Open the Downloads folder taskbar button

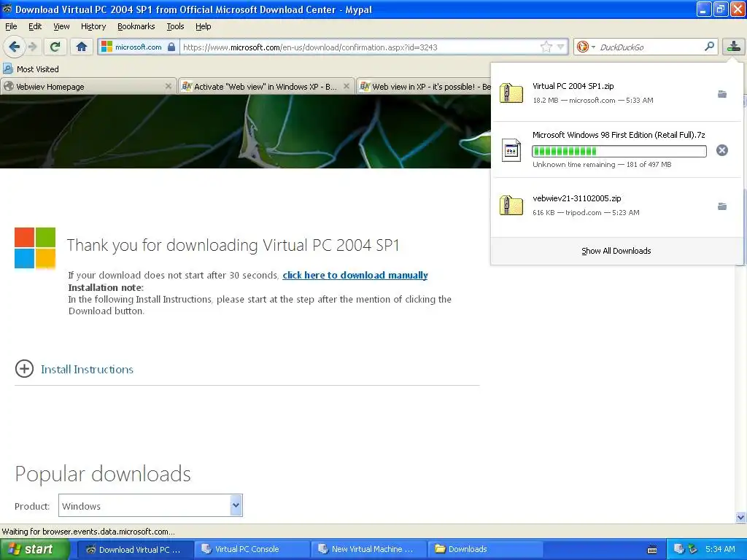[485, 549]
